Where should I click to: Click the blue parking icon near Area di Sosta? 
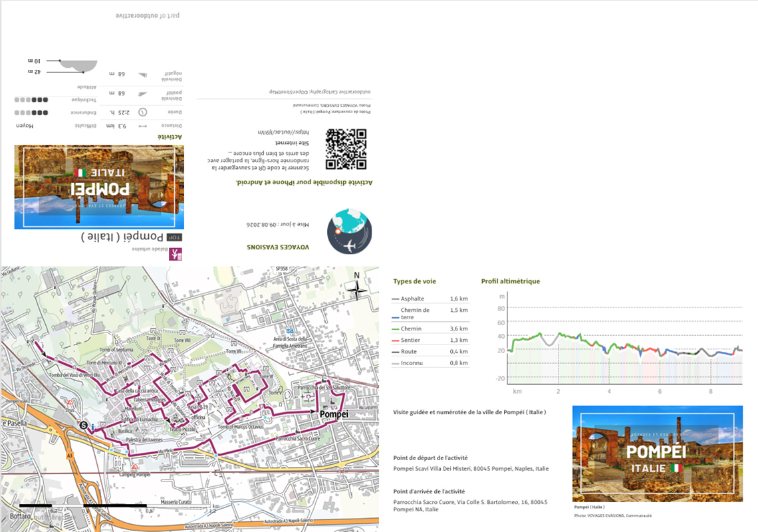(x=289, y=331)
